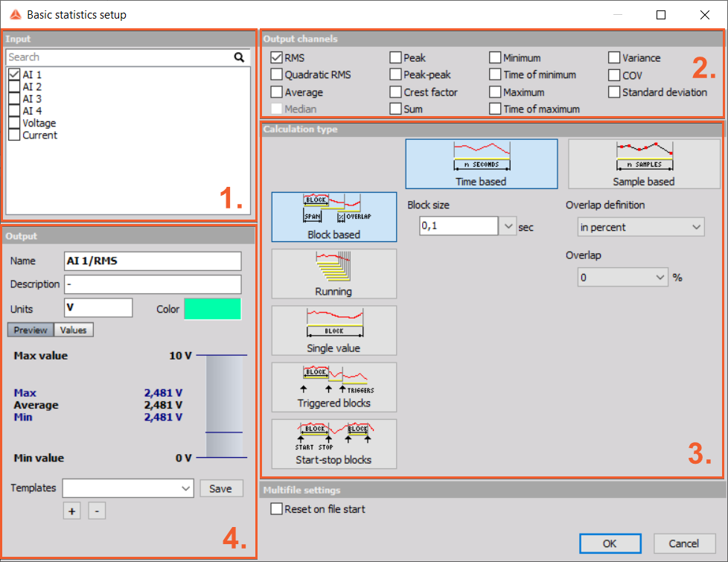Screen dimensions: 728x562
Task: Check the AI 2 input channel
Action: click(x=14, y=86)
